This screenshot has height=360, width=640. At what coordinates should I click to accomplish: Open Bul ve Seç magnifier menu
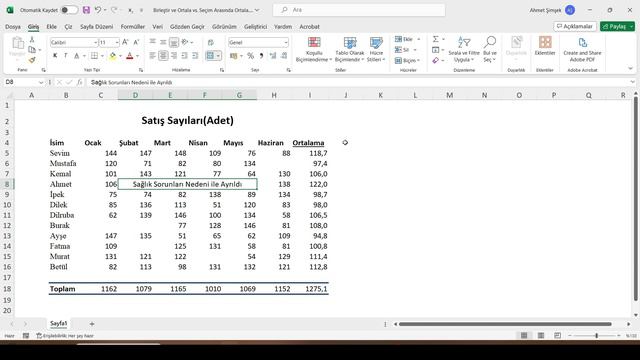point(489,49)
